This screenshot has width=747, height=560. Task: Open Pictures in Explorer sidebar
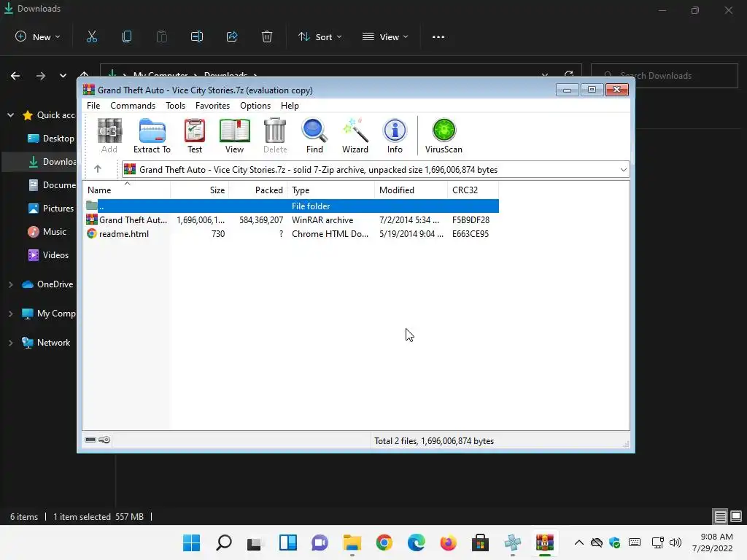point(52,208)
